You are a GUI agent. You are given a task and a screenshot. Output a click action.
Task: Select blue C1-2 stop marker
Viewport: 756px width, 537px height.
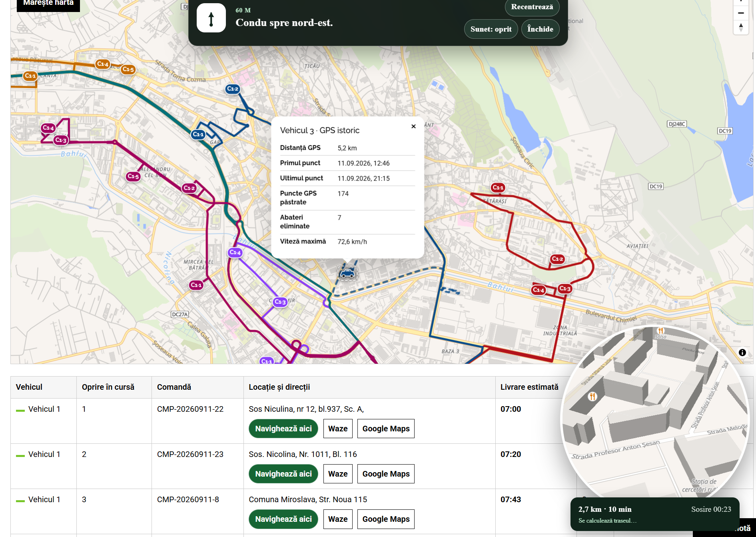[232, 88]
